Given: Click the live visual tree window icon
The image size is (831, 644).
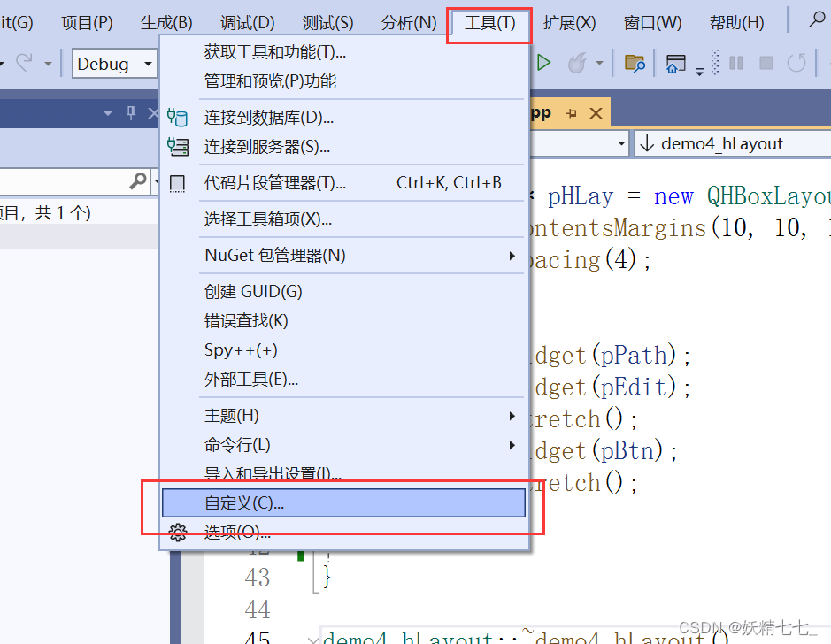Looking at the screenshot, I should (x=676, y=64).
